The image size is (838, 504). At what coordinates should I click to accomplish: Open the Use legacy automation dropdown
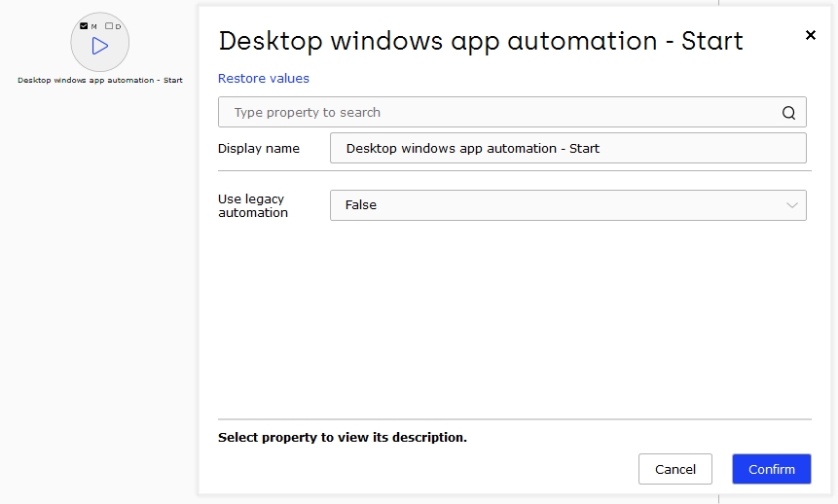click(568, 205)
